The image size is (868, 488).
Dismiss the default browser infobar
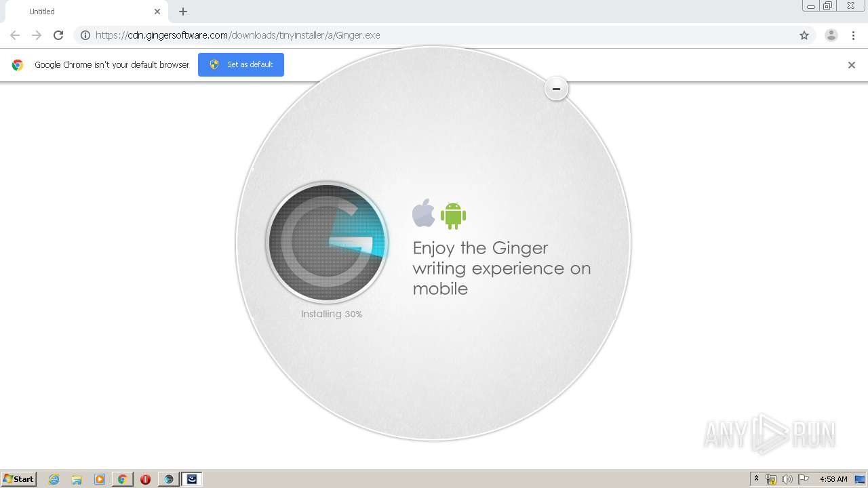[852, 65]
